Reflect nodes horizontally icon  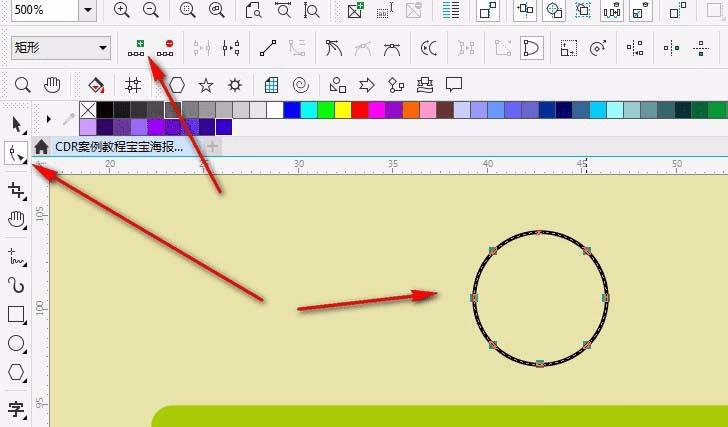(x=671, y=48)
